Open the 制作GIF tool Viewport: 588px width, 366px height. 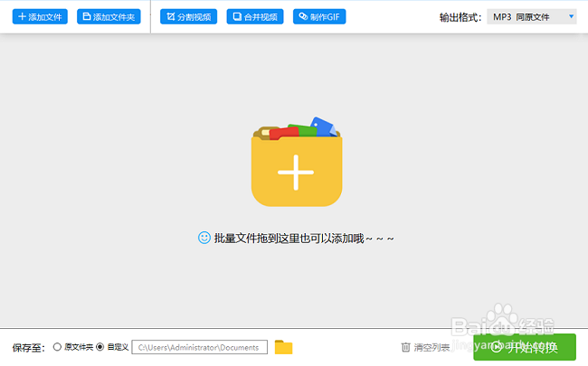click(x=319, y=17)
